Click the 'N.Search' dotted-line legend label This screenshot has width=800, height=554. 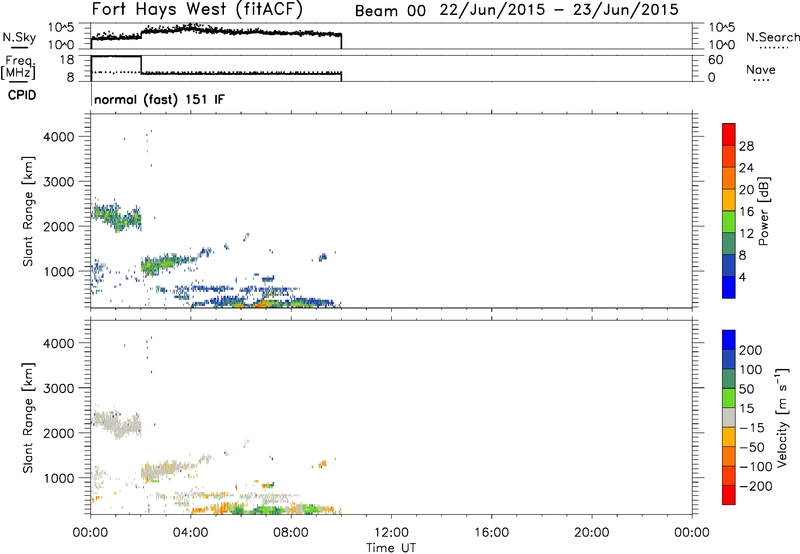click(772, 37)
